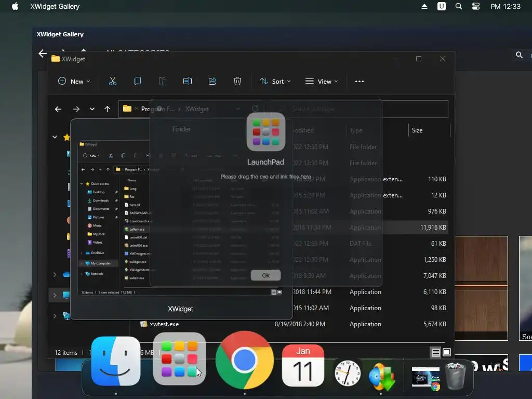Click XWidget Gallery menu bar title
Image resolution: width=532 pixels, height=399 pixels.
(x=55, y=6)
